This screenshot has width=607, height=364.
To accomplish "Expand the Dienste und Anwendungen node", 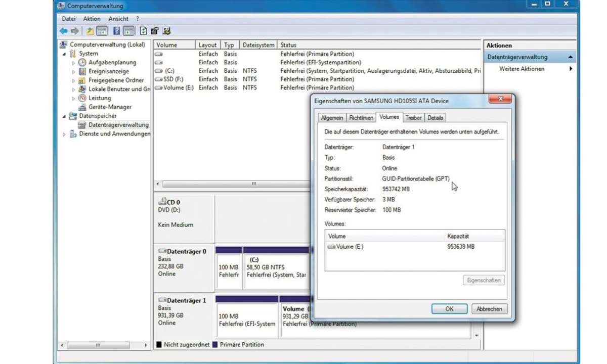I will 64,134.
